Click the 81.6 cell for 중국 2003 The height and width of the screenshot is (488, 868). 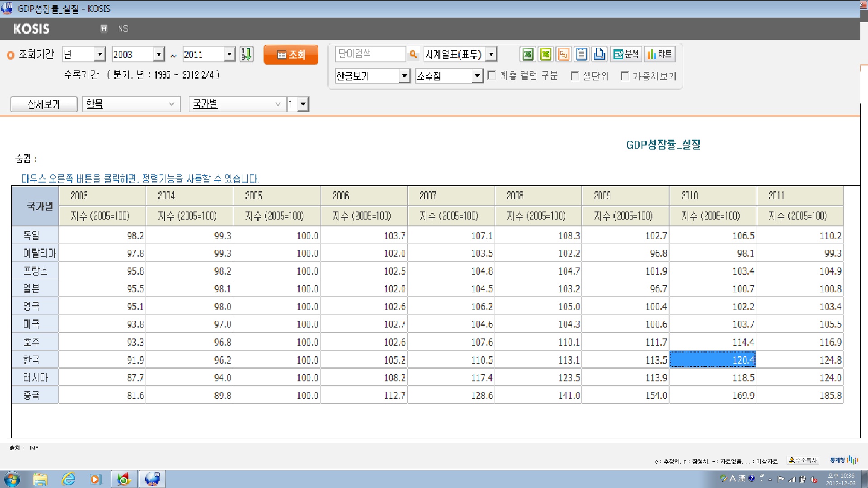[x=102, y=395]
